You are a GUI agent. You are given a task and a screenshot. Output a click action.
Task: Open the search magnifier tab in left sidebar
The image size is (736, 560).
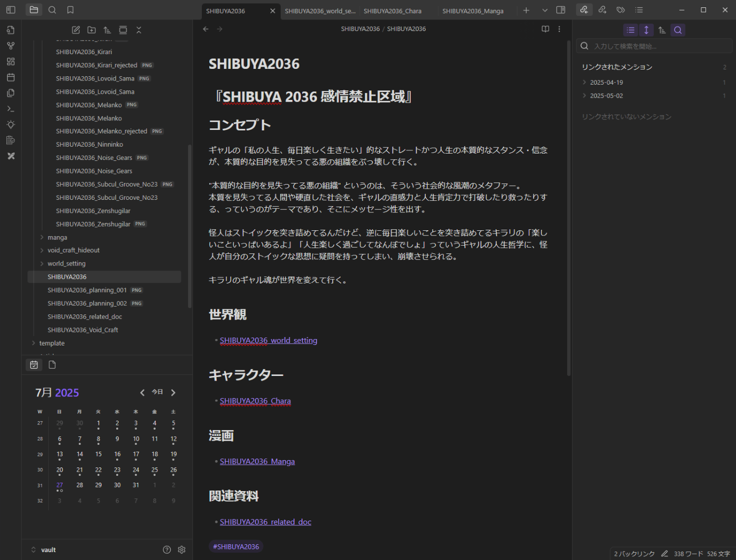(52, 10)
